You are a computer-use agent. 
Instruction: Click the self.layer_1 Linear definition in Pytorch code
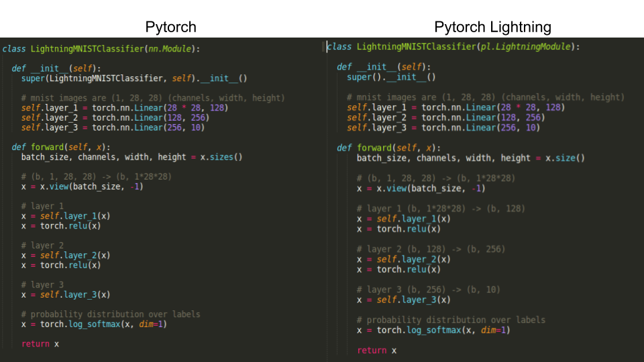tap(125, 108)
